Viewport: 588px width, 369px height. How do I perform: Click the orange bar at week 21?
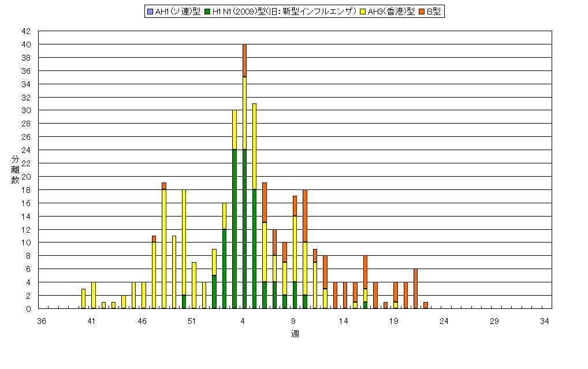[415, 289]
